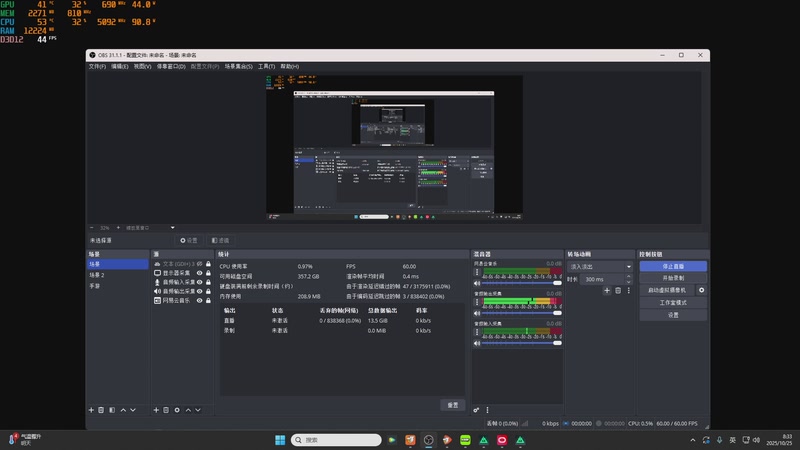Image resolution: width=800 pixels, height=450 pixels.
Task: Move source down with arrow icon
Action: (198, 410)
